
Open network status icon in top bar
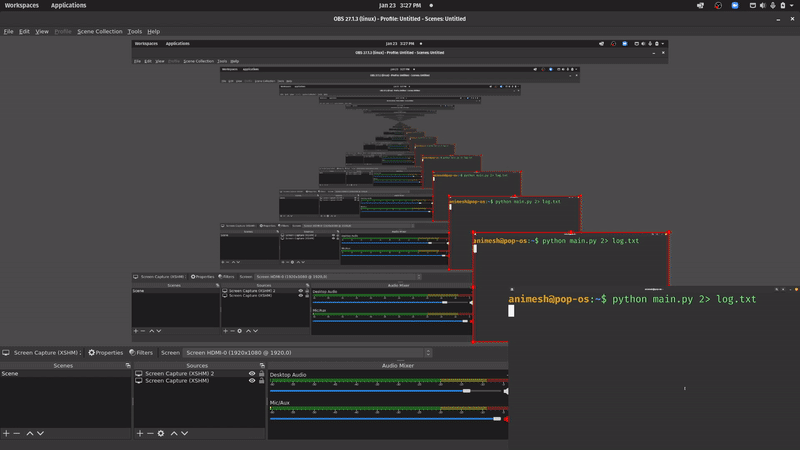pyautogui.click(x=753, y=6)
